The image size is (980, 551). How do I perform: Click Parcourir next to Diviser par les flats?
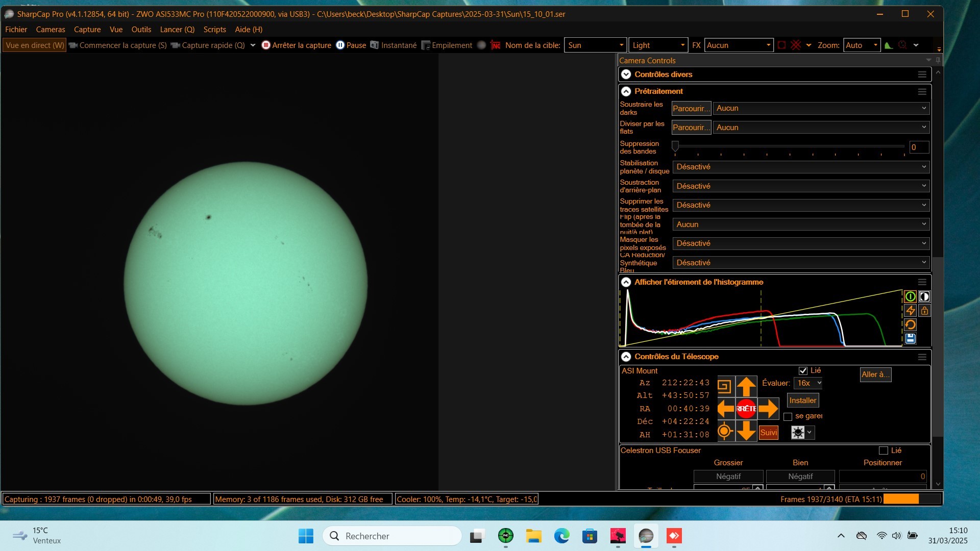(691, 128)
